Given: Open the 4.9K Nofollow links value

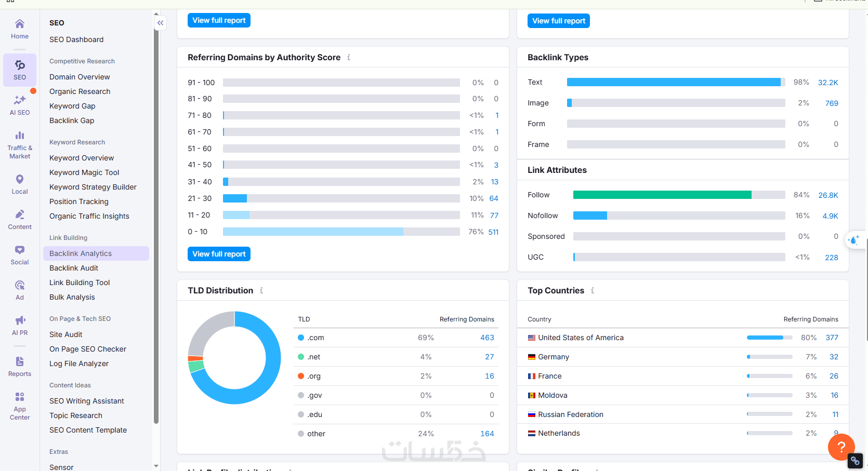Looking at the screenshot, I should coord(830,216).
